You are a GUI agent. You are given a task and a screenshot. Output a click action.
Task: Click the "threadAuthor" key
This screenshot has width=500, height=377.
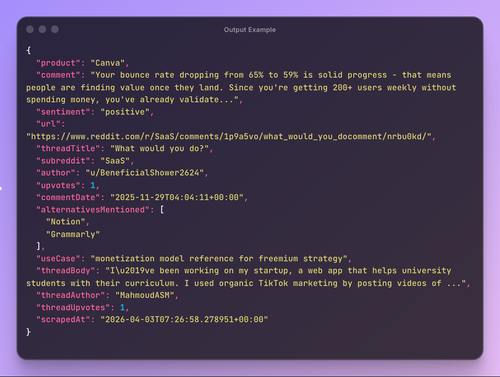tap(71, 295)
